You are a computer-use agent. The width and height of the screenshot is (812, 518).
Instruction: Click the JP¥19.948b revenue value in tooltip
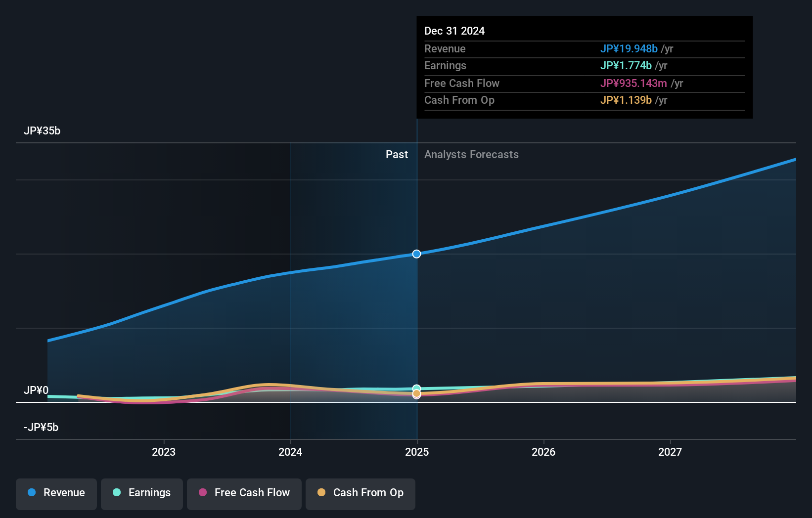[x=629, y=49]
